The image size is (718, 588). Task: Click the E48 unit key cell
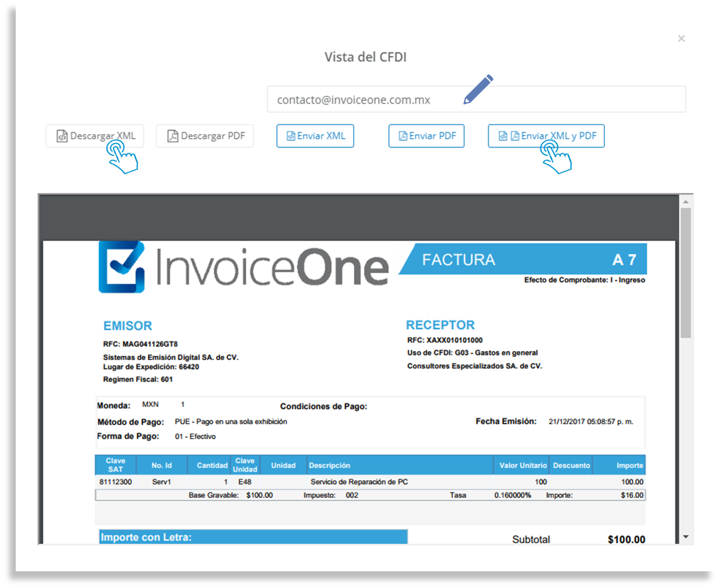click(245, 482)
